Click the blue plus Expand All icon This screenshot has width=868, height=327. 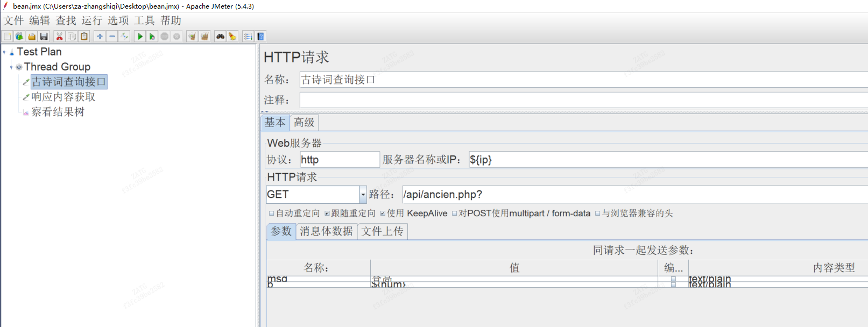pyautogui.click(x=100, y=37)
